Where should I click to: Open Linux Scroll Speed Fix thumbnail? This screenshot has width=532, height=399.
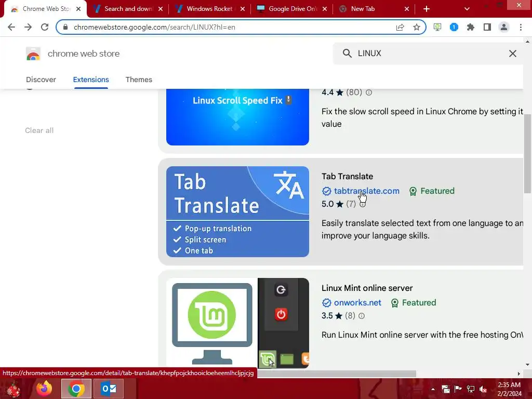pyautogui.click(x=237, y=117)
